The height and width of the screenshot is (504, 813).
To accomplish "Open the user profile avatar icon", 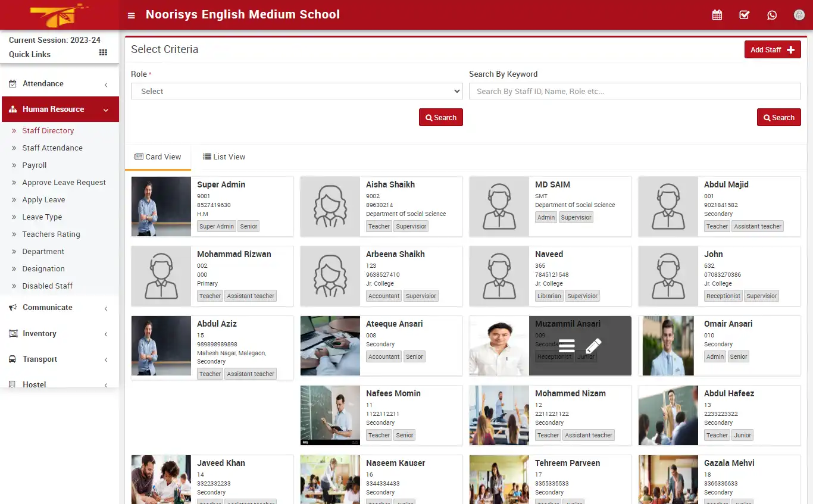I will 799,14.
